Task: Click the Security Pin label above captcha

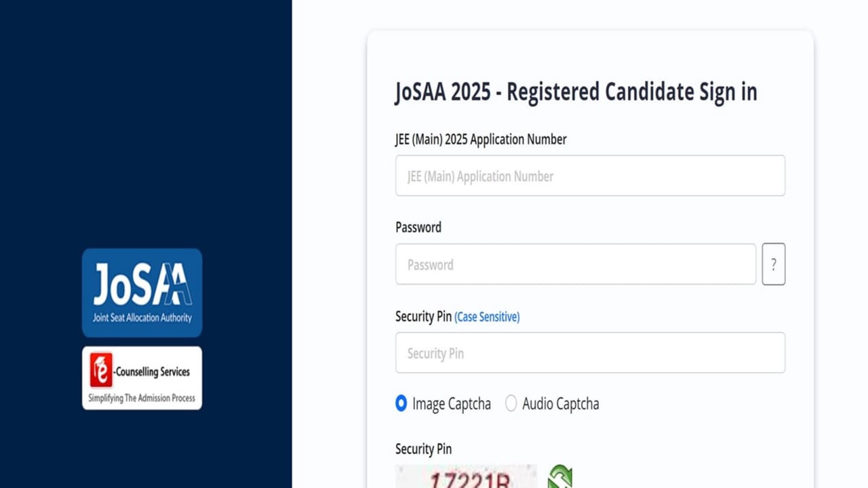Action: [424, 449]
